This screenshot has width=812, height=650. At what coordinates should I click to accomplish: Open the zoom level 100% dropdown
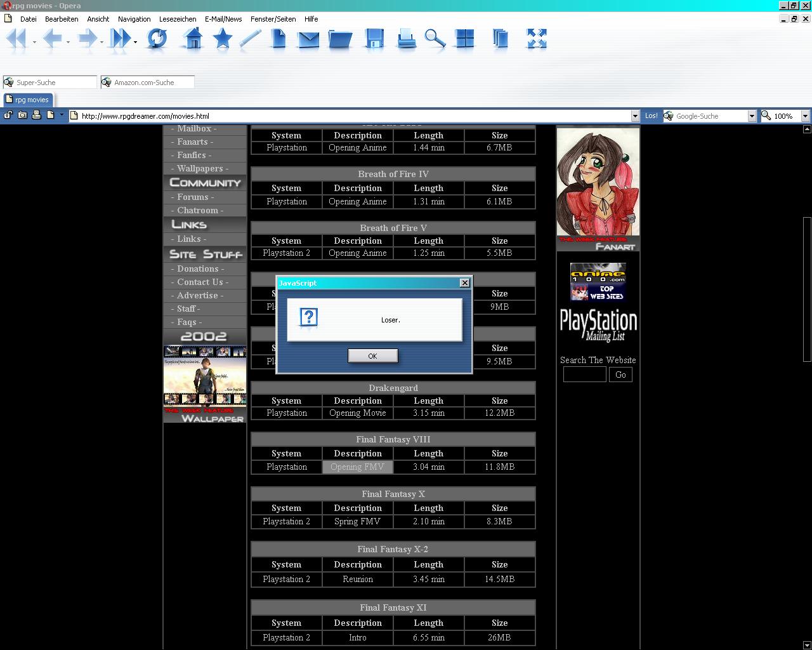[x=805, y=116]
